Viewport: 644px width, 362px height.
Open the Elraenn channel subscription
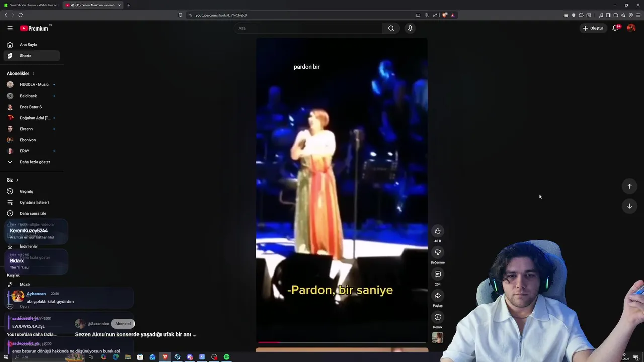coord(32,129)
